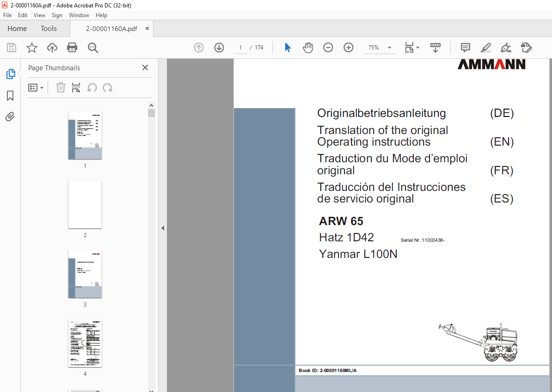The width and height of the screenshot is (552, 392).
Task: Open the read mode keyboard-arrow toolbar icon
Action: tap(435, 48)
